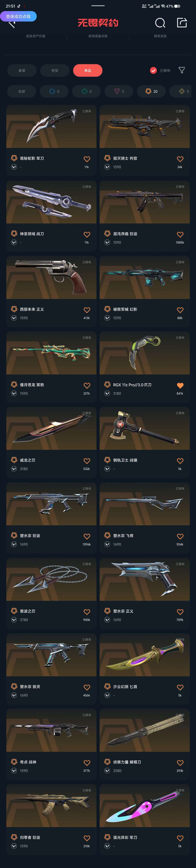The image size is (196, 868).
Task: Tap the 登录成功点我 banner button
Action: point(18,16)
